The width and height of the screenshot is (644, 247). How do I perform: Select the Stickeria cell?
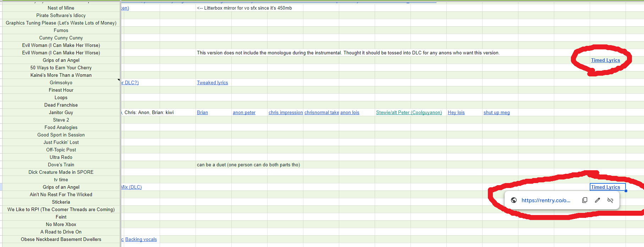pos(61,202)
